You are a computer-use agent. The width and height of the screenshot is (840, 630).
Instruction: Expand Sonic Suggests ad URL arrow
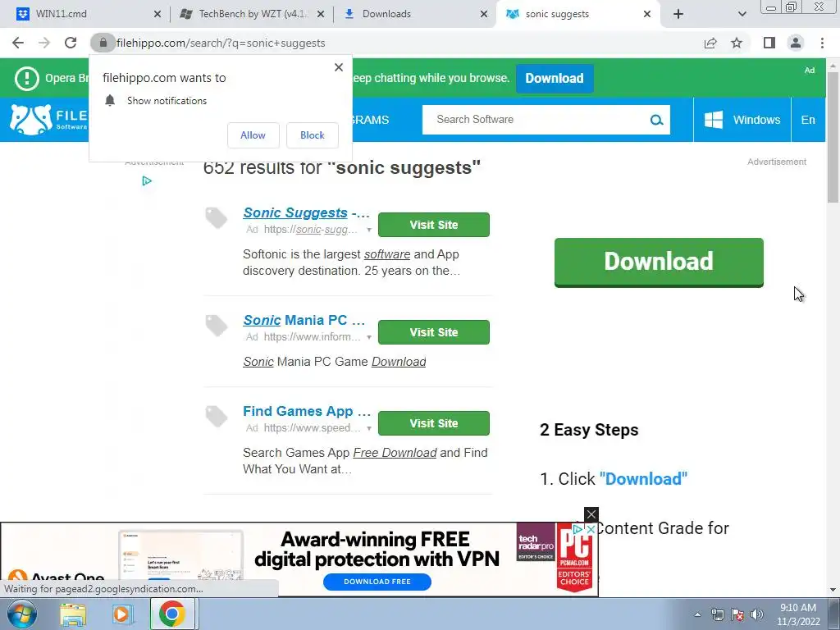(369, 230)
